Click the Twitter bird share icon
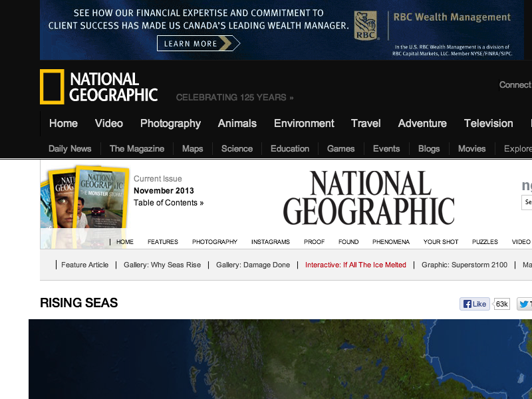This screenshot has width=532, height=399. point(524,304)
